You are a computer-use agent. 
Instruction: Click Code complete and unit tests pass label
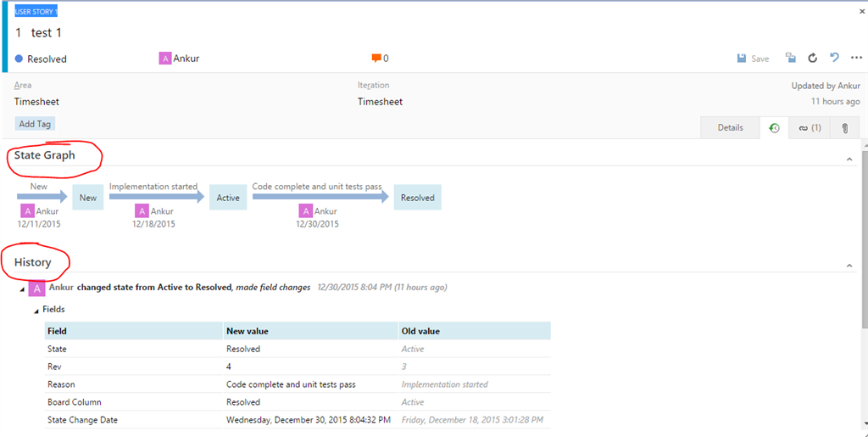(317, 187)
